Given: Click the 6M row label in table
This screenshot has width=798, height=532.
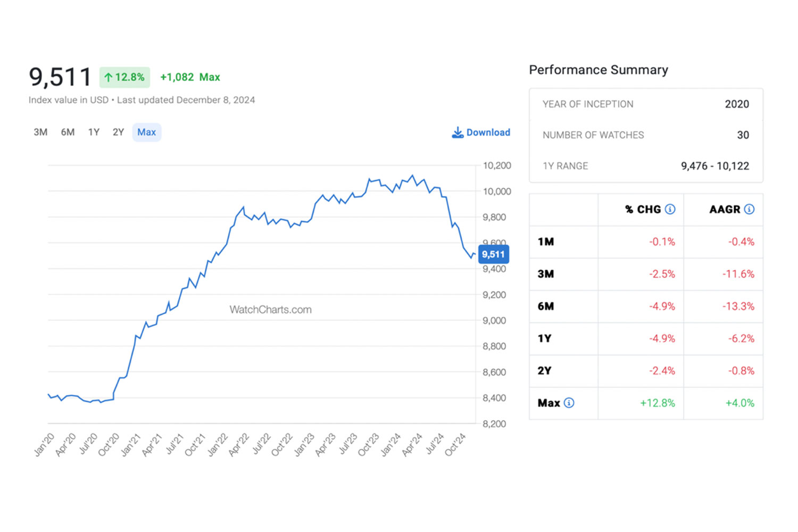Looking at the screenshot, I should point(546,306).
